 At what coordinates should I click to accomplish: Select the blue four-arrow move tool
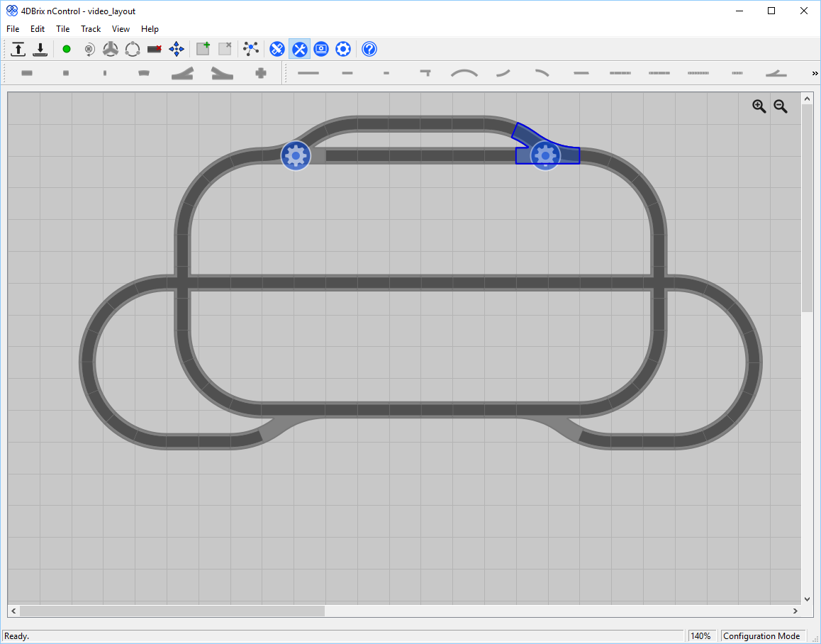click(177, 49)
